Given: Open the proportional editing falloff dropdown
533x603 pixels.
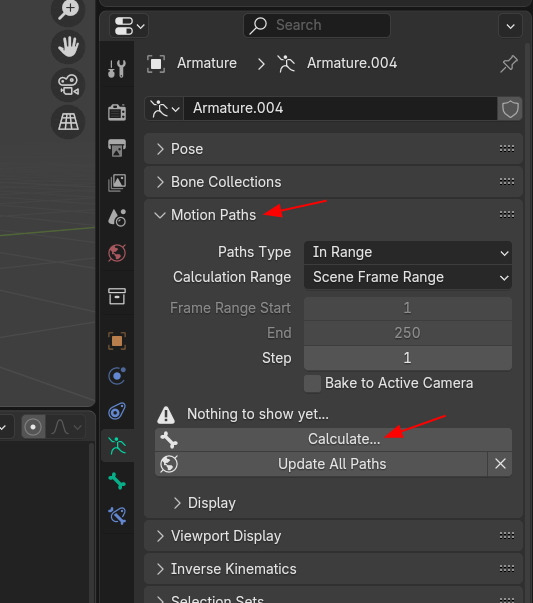Looking at the screenshot, I should click(66, 427).
